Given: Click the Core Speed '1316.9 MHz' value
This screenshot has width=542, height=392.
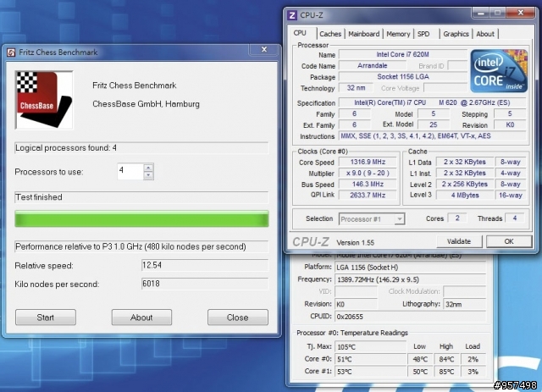Looking at the screenshot, I should point(368,162).
